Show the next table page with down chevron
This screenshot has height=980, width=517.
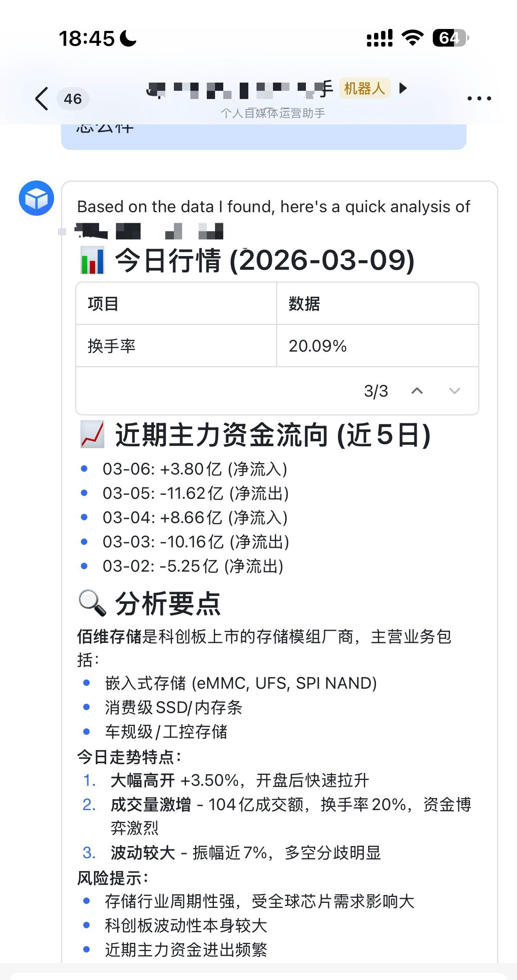coord(454,391)
